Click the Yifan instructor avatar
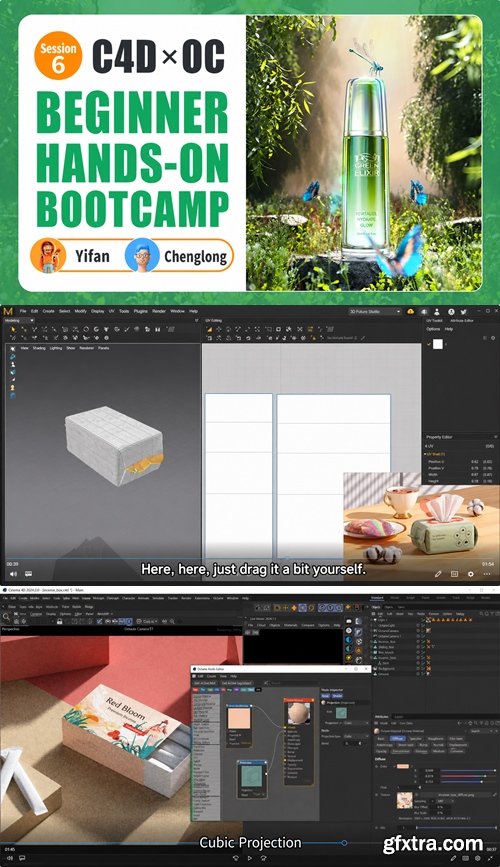Viewport: 500px width, 867px height. (x=49, y=256)
